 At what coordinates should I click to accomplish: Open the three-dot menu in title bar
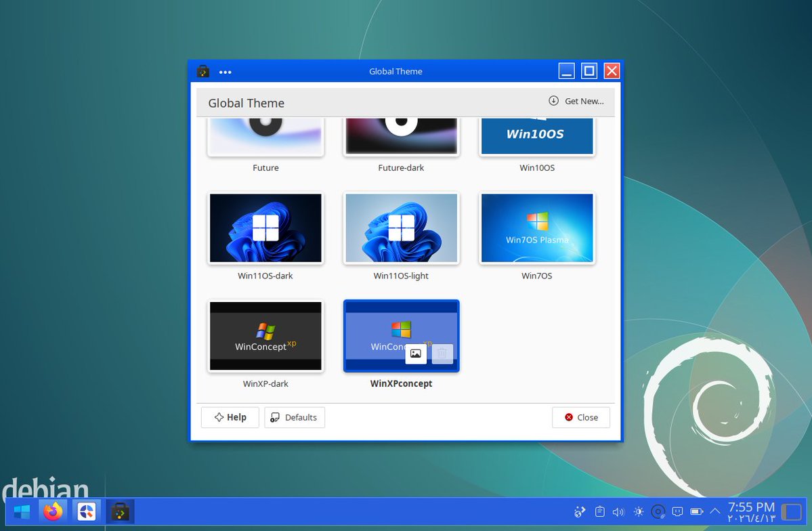(226, 72)
